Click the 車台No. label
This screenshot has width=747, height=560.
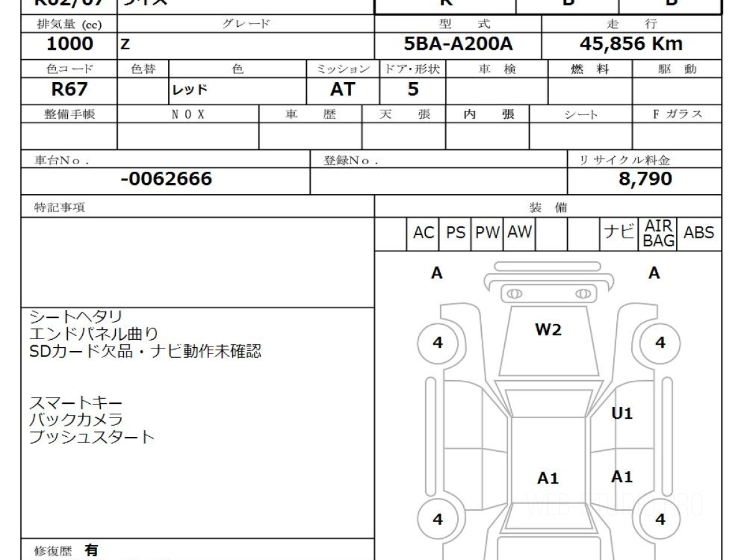pos(61,160)
